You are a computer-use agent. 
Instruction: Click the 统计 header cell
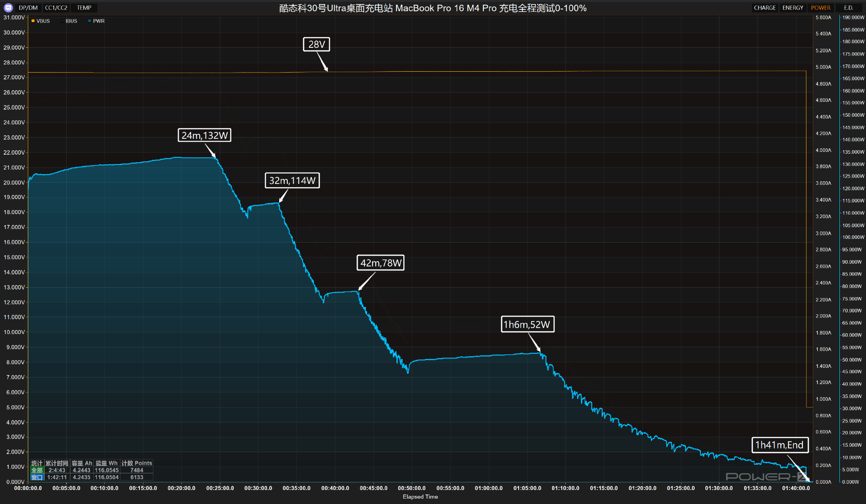(37, 463)
